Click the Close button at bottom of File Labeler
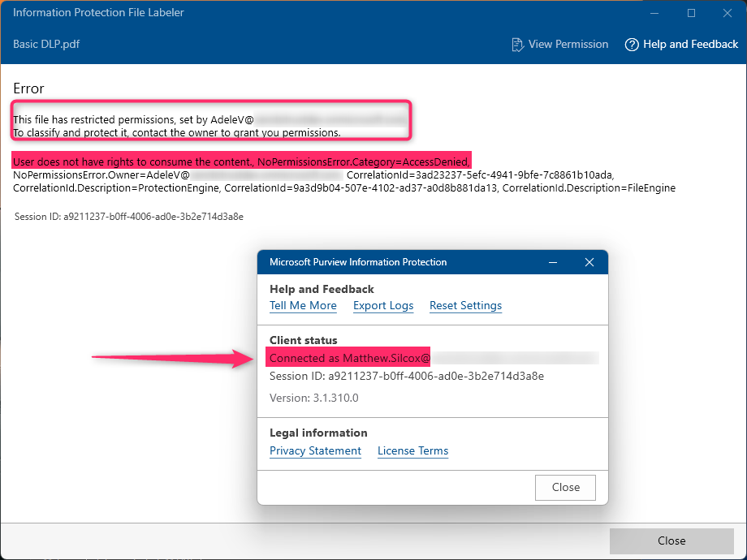Image resolution: width=747 pixels, height=560 pixels. click(x=671, y=541)
